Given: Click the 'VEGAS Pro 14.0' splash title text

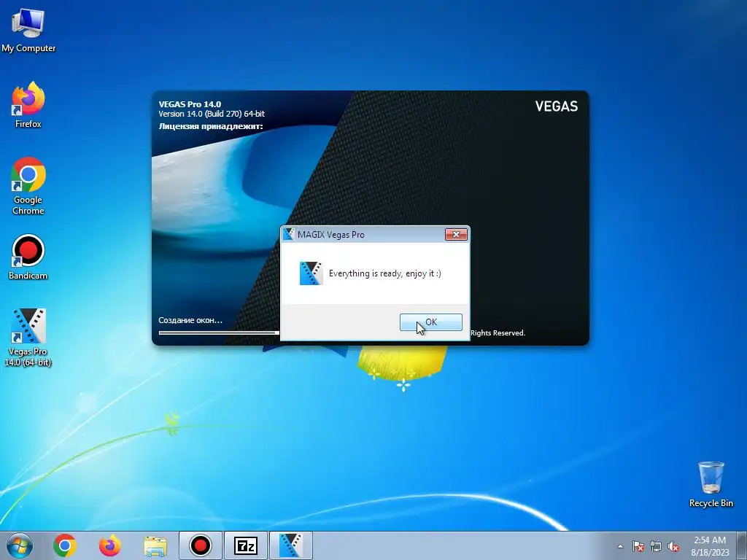Looking at the screenshot, I should click(190, 104).
